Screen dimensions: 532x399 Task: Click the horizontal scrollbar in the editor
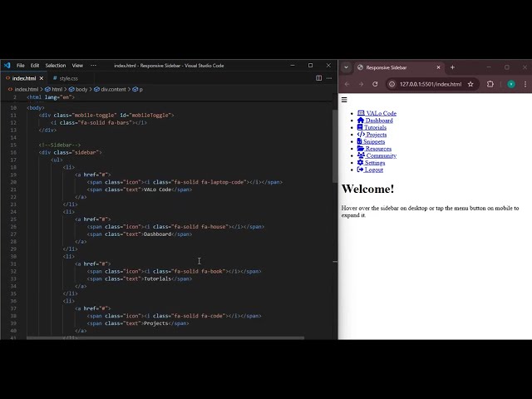tap(165, 337)
